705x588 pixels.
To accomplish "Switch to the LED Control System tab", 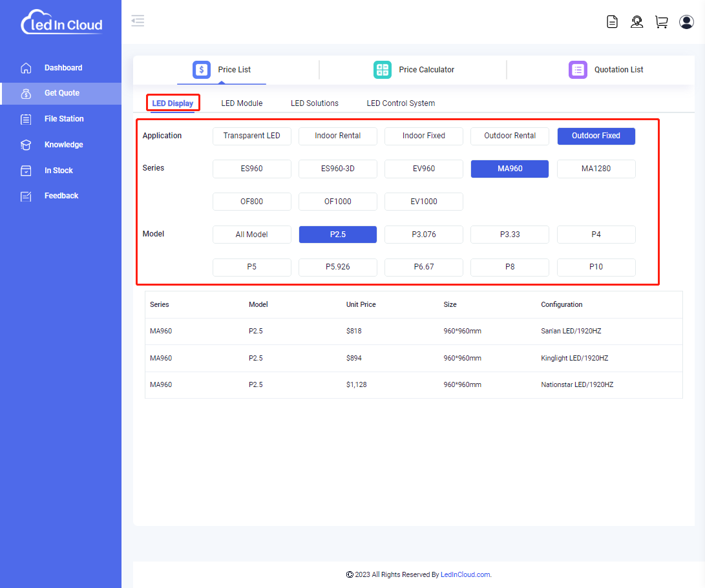I will pos(401,103).
